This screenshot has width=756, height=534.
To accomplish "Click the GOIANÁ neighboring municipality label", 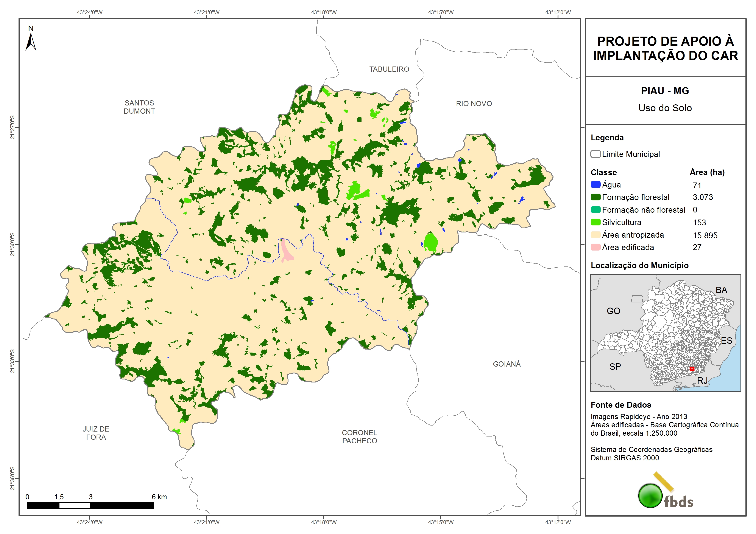I will (x=507, y=364).
